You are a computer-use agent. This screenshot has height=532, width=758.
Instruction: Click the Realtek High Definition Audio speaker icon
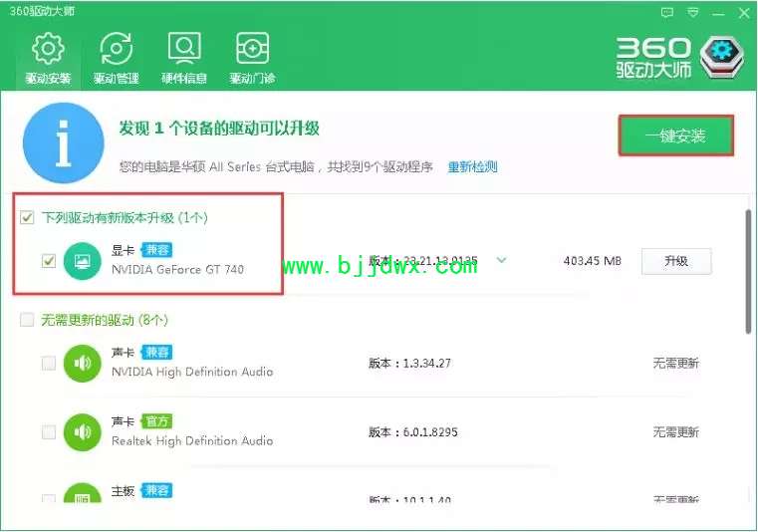pyautogui.click(x=83, y=432)
